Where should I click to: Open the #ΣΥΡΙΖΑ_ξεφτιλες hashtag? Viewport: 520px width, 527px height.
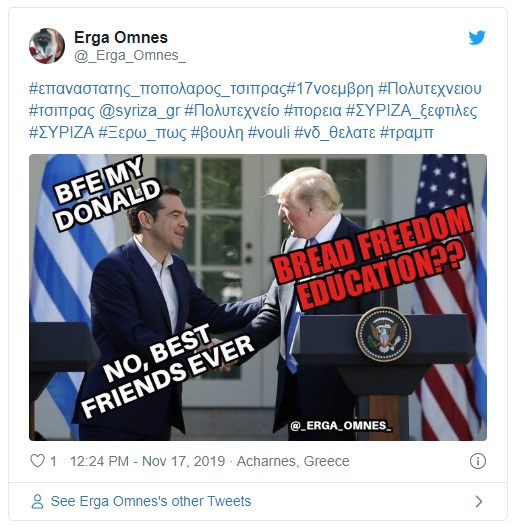click(411, 111)
